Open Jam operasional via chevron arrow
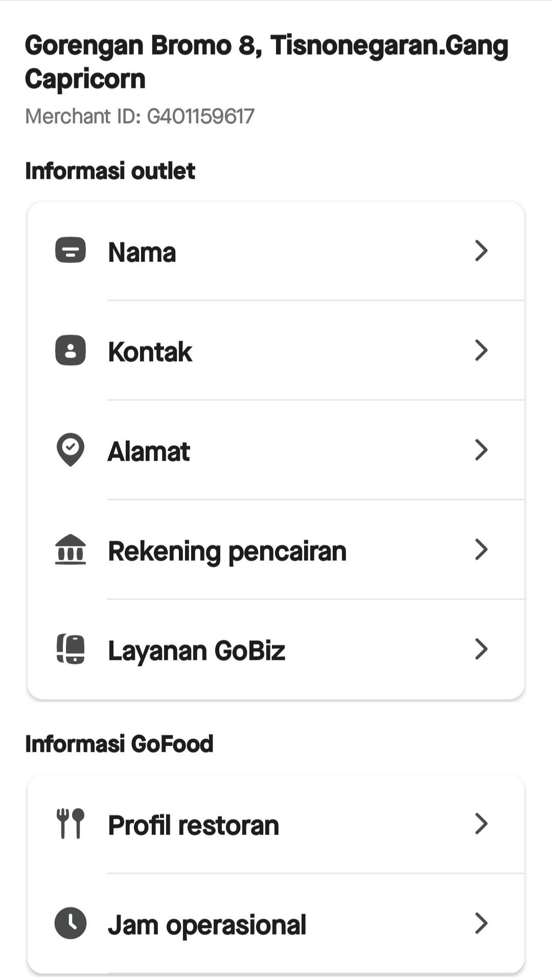This screenshot has height=980, width=552. tap(481, 923)
